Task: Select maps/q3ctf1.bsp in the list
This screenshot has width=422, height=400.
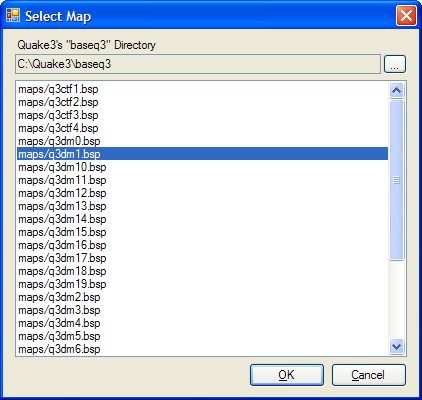Action: pos(202,89)
